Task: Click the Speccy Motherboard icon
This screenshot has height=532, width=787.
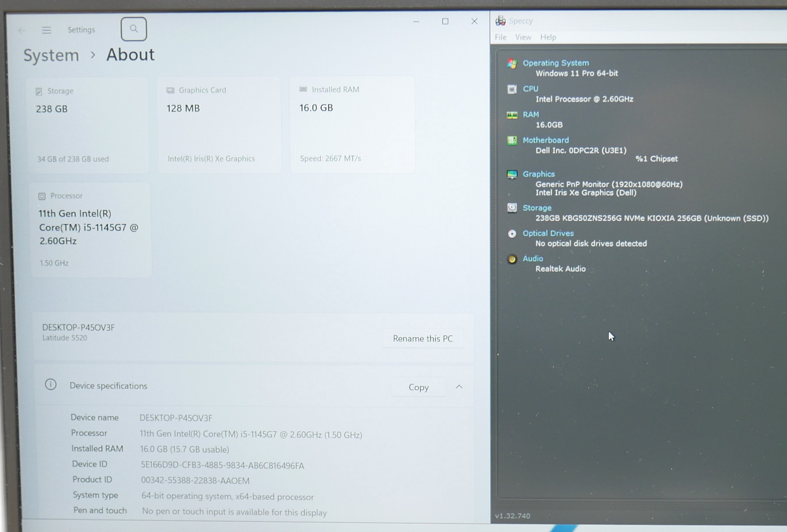Action: pos(512,141)
